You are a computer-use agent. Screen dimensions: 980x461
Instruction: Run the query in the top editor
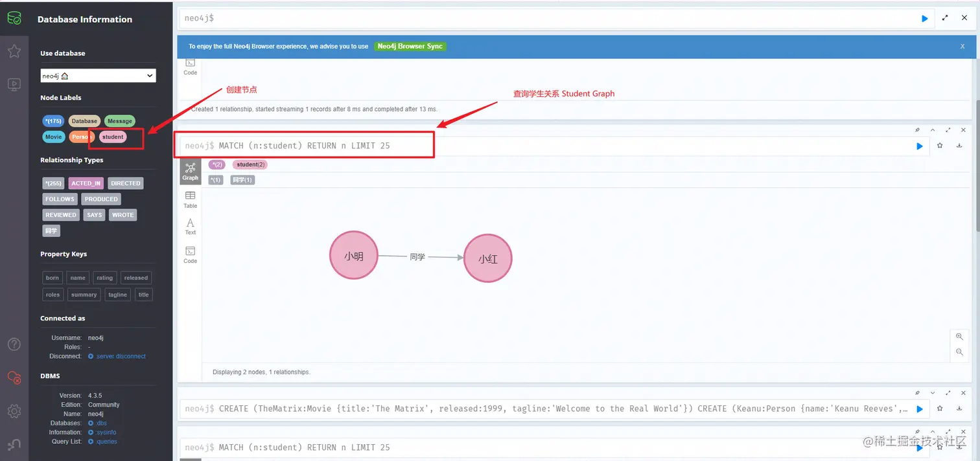(x=925, y=19)
